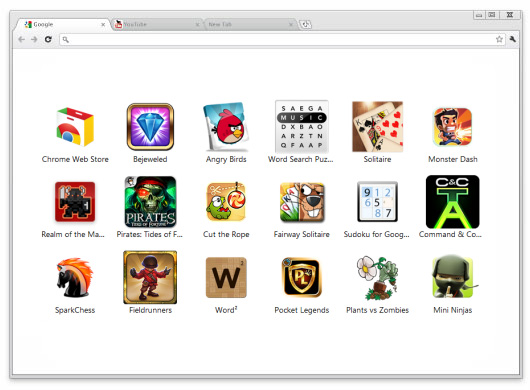This screenshot has height=390, width=530.
Task: Launch the Cut the Rope icon
Action: pos(226,202)
